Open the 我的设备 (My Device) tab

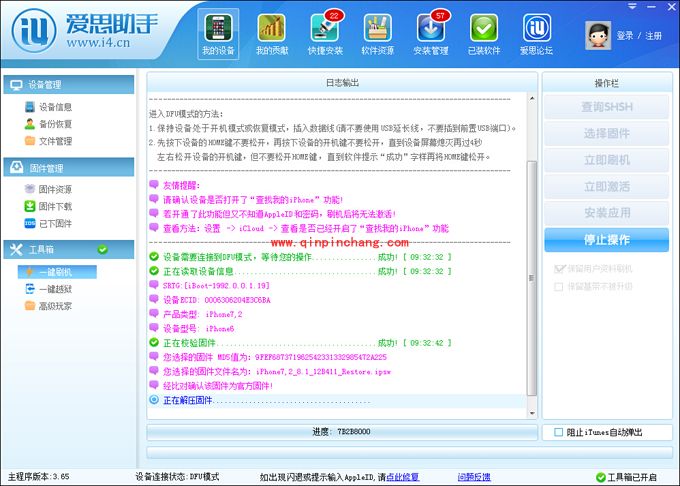(218, 35)
